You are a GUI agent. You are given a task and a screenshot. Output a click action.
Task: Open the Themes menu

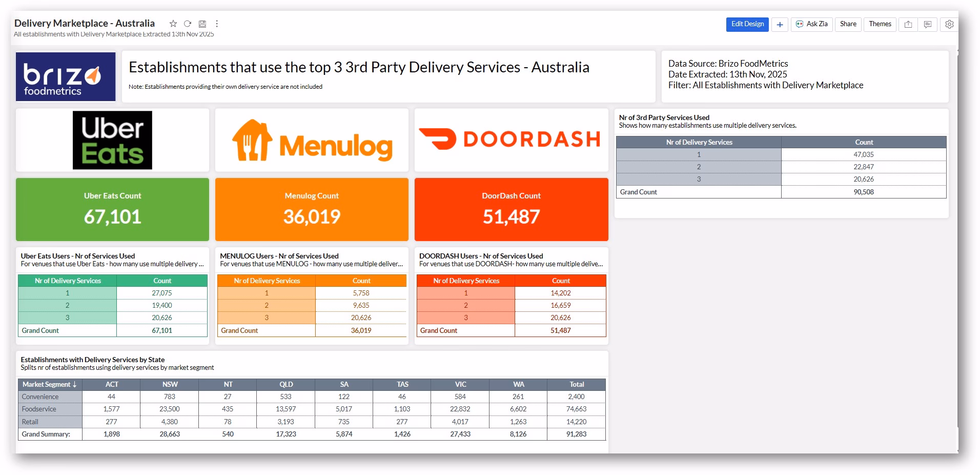point(880,24)
